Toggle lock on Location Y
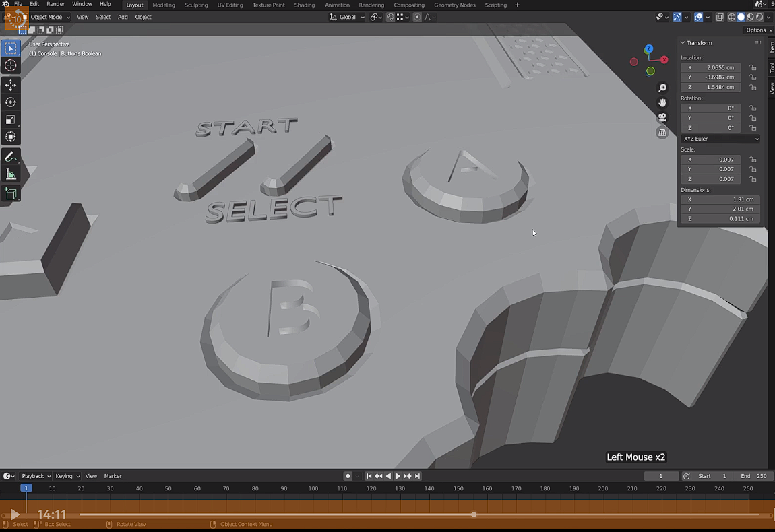Image resolution: width=775 pixels, height=532 pixels. [x=752, y=77]
